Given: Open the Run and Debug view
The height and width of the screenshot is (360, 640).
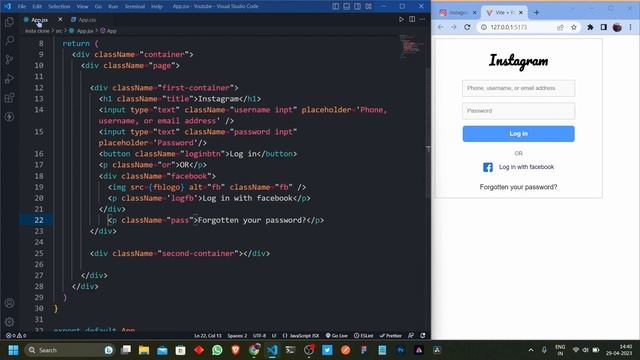Looking at the screenshot, I should click(x=9, y=78).
